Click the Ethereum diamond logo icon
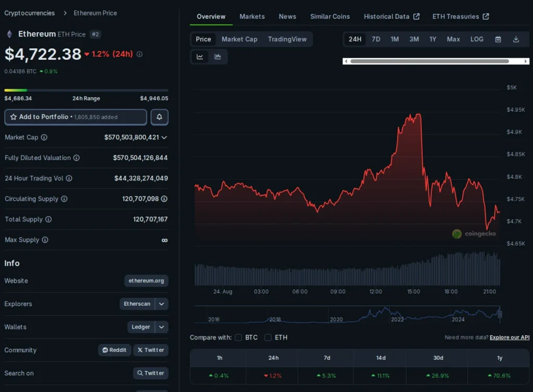This screenshot has height=392, width=533. (9, 34)
